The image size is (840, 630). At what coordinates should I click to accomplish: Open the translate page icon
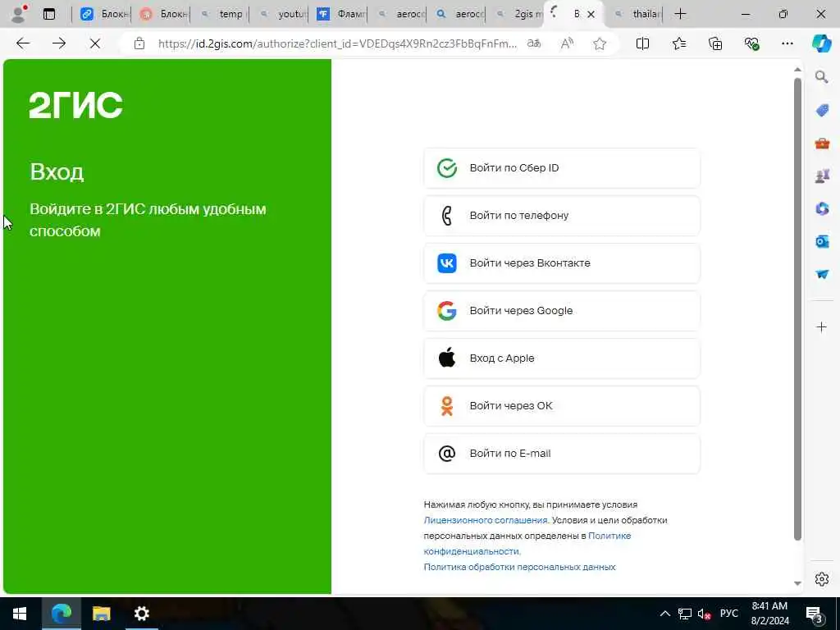(534, 43)
